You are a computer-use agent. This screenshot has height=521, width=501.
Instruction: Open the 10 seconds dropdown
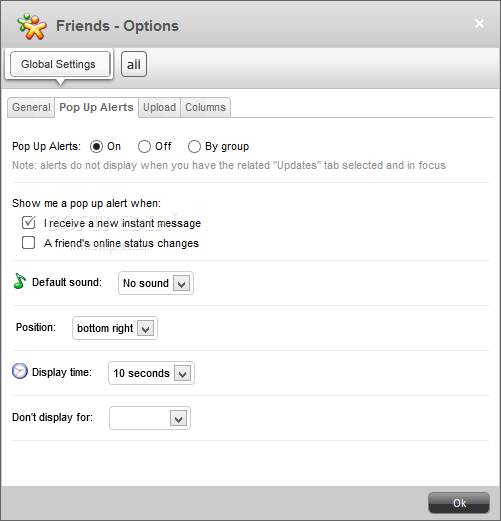point(151,373)
